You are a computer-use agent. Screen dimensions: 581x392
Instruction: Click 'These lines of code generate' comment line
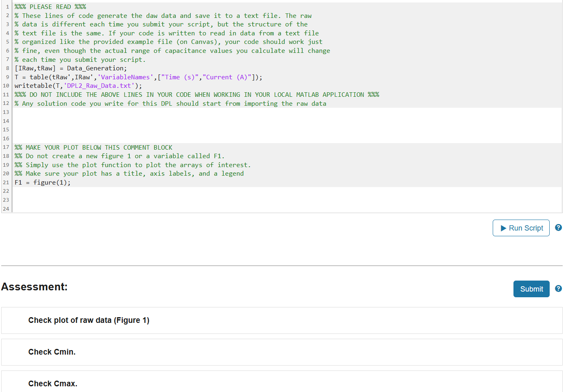tap(163, 16)
